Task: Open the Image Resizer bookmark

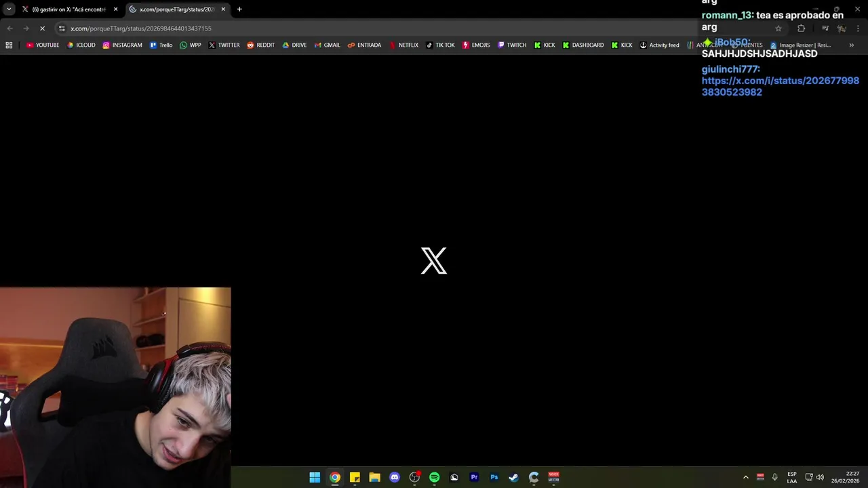Action: click(x=800, y=45)
